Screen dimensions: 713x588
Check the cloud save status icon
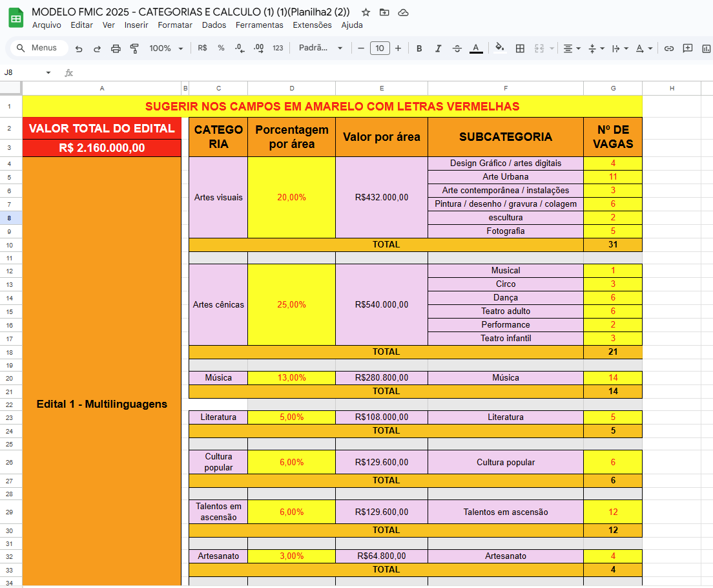(x=403, y=12)
